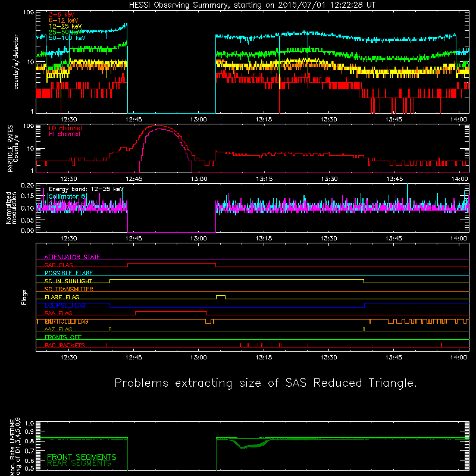Click the "13:15" time label under the Flags panel
The image size is (476, 476).
264,358
